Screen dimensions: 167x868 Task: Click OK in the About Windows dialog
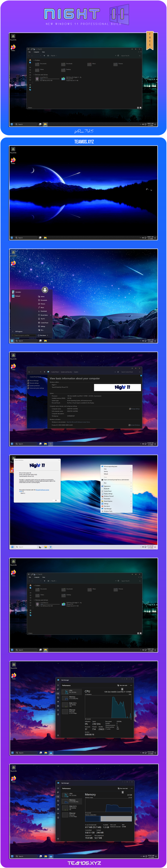coord(56,500)
